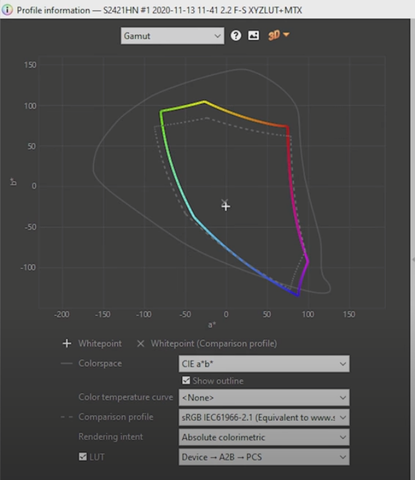Click the Whitepoint (Comparison profile) legend label

click(x=214, y=344)
